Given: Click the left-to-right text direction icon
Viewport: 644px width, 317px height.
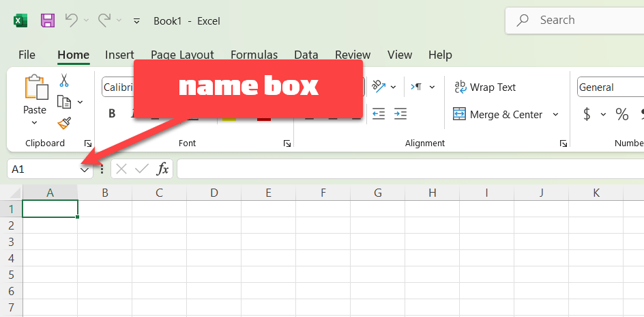Looking at the screenshot, I should point(416,87).
